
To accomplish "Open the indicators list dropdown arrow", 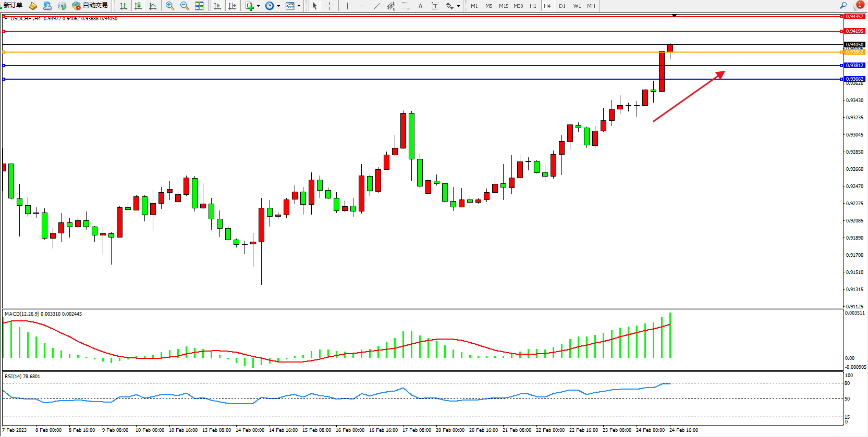I will [x=258, y=6].
